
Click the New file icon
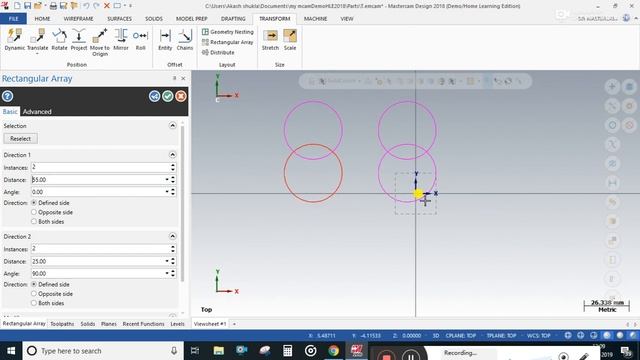coord(17,6)
